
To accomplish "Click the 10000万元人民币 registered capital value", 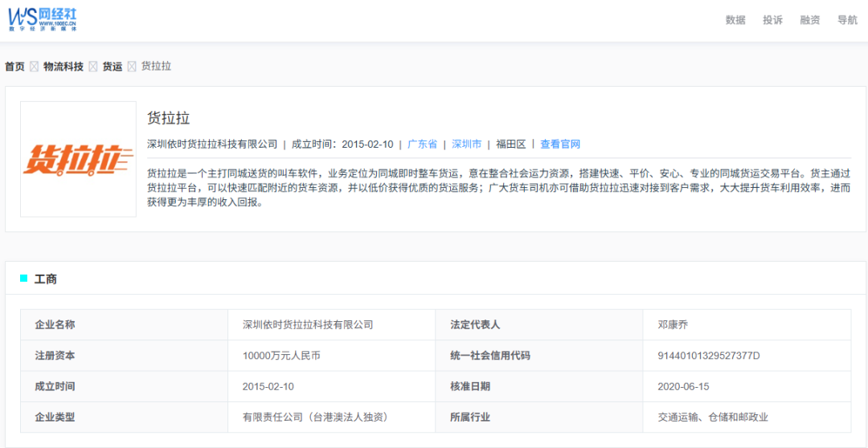I will coord(281,356).
